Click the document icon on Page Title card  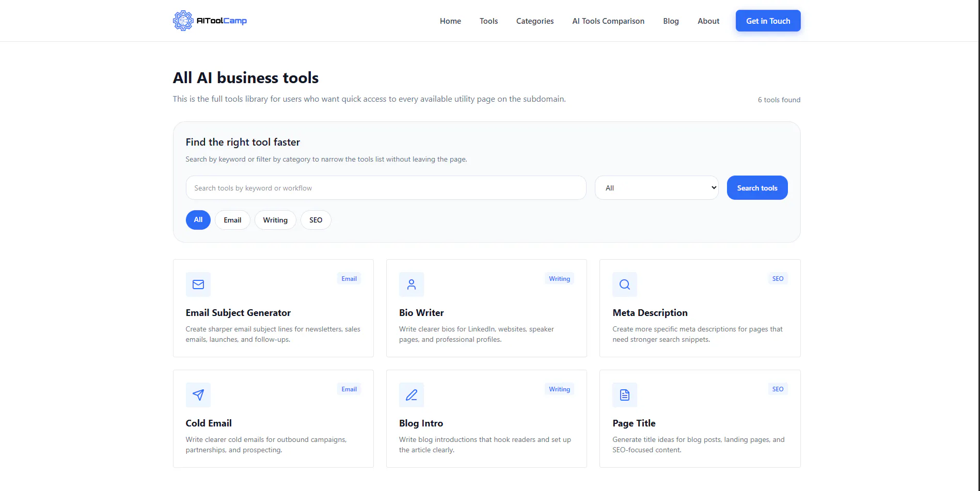(x=625, y=395)
